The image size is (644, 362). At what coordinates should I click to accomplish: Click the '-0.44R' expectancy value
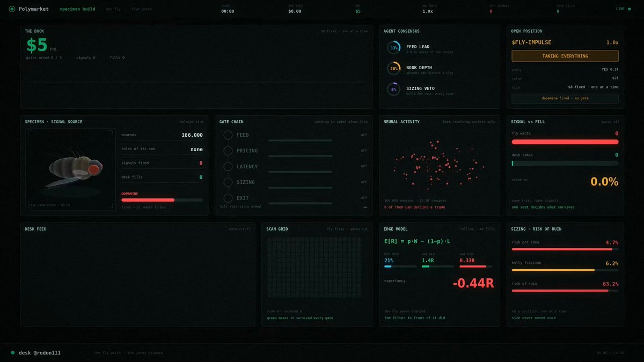(472, 283)
